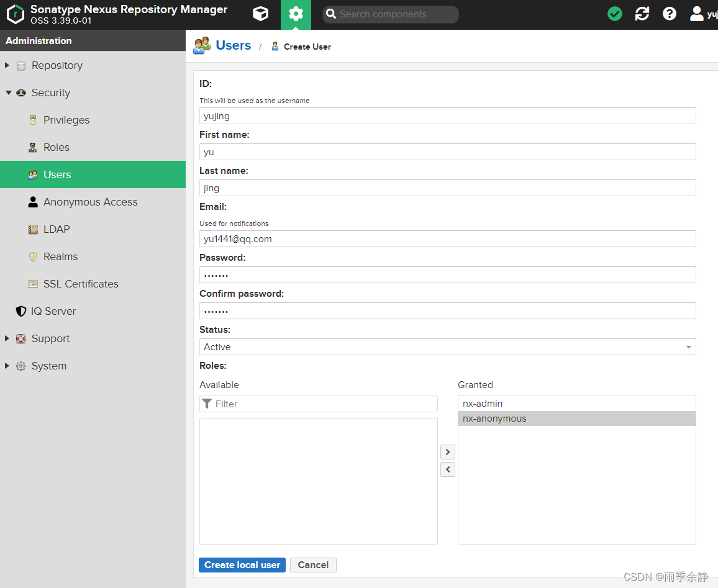Remove granted role with left arrow
The height and width of the screenshot is (588, 718).
click(448, 469)
